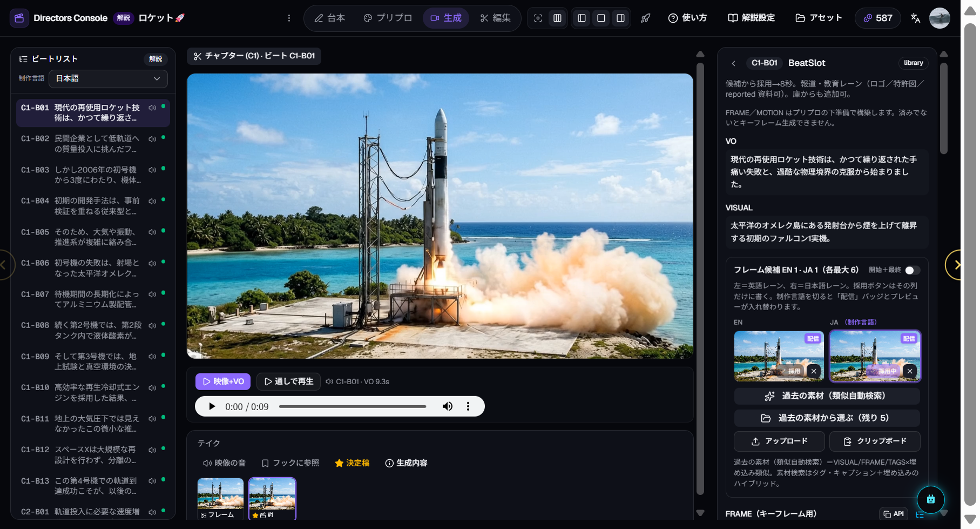Switch to the 台本 tab
The height and width of the screenshot is (529, 980).
329,18
